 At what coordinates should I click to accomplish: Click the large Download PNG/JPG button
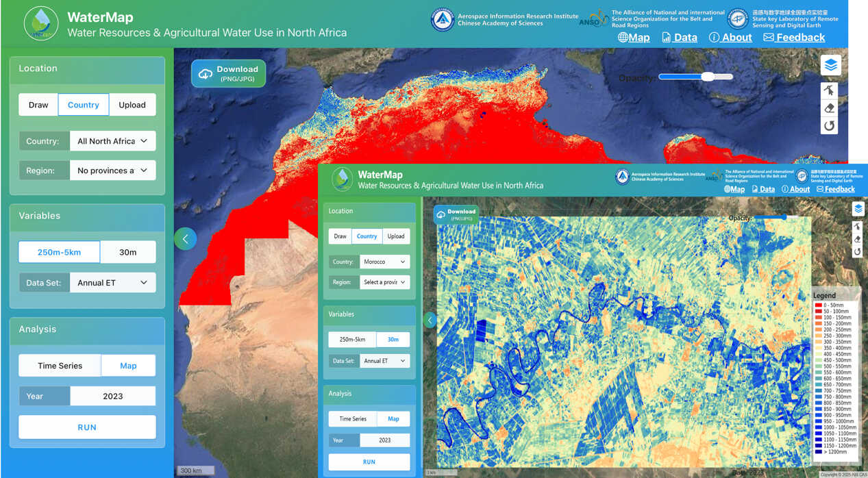coord(228,73)
